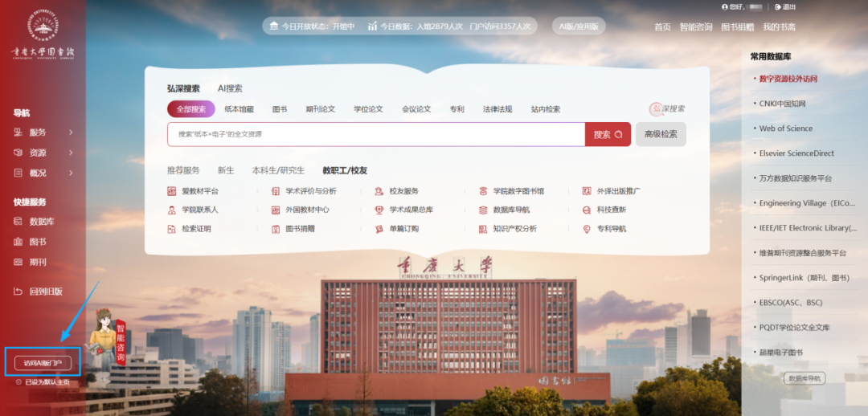Open the 高级检索 button

(661, 134)
